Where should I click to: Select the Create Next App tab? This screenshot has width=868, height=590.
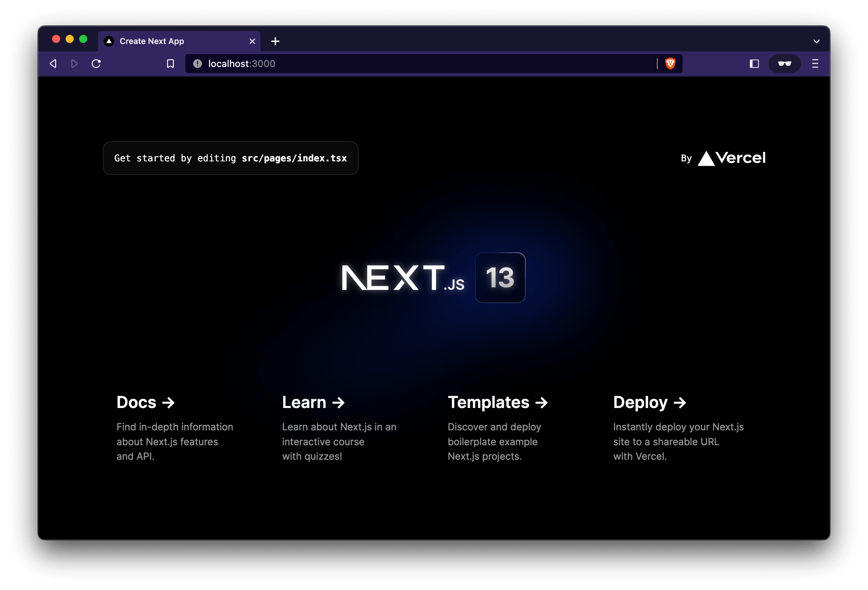click(x=179, y=42)
